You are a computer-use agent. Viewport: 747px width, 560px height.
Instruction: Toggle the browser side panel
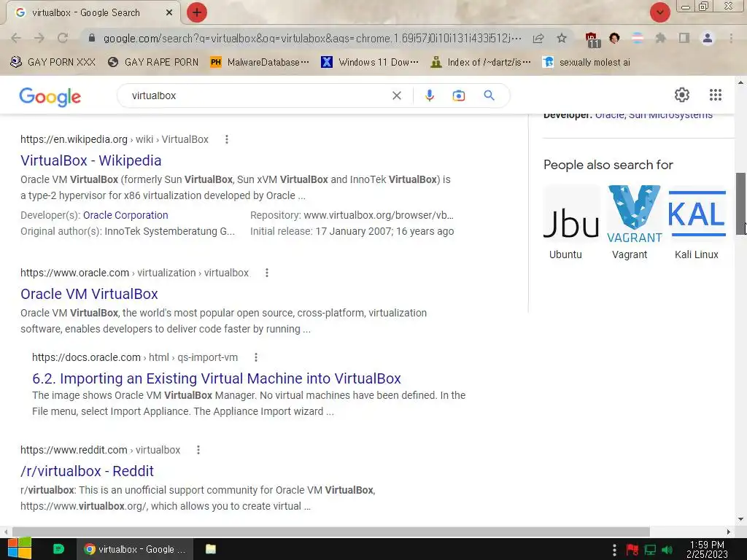(684, 38)
